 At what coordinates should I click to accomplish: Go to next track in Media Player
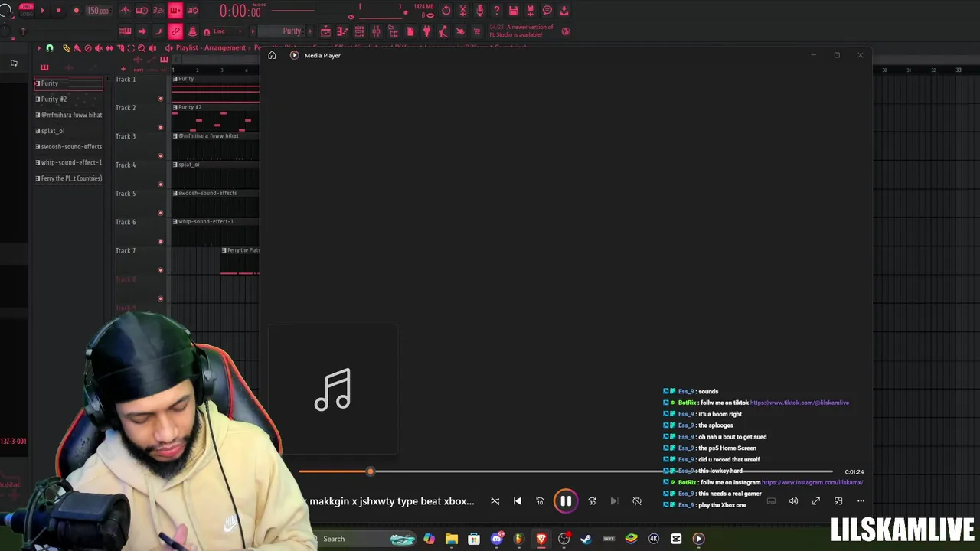(614, 501)
